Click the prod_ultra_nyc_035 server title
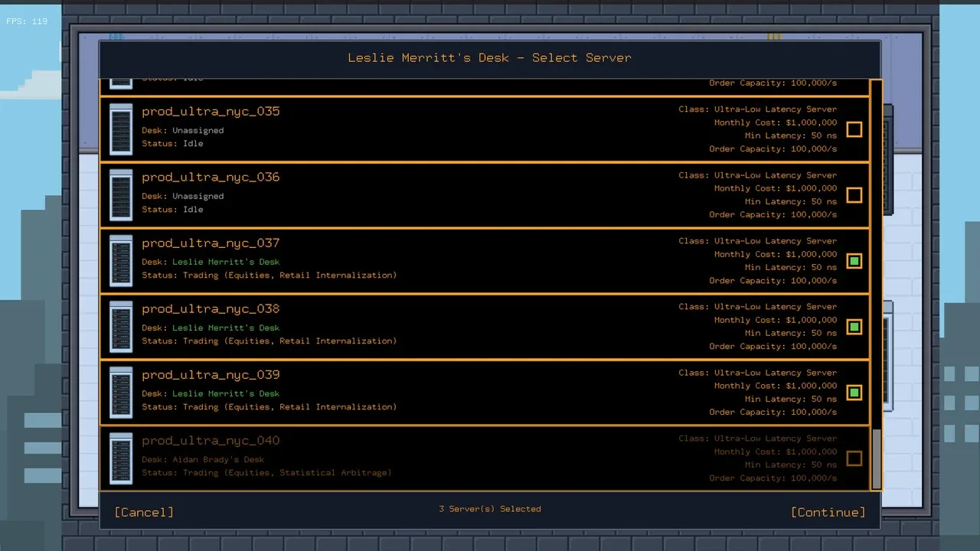 point(211,112)
